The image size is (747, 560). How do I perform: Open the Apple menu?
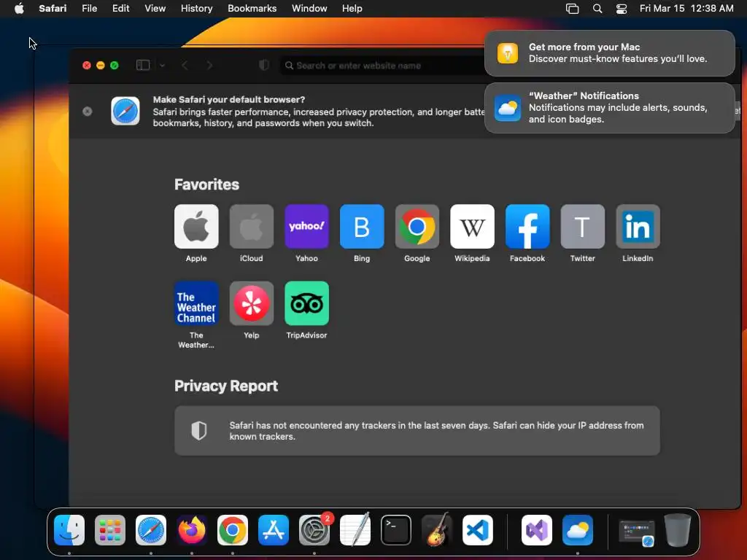coord(19,9)
